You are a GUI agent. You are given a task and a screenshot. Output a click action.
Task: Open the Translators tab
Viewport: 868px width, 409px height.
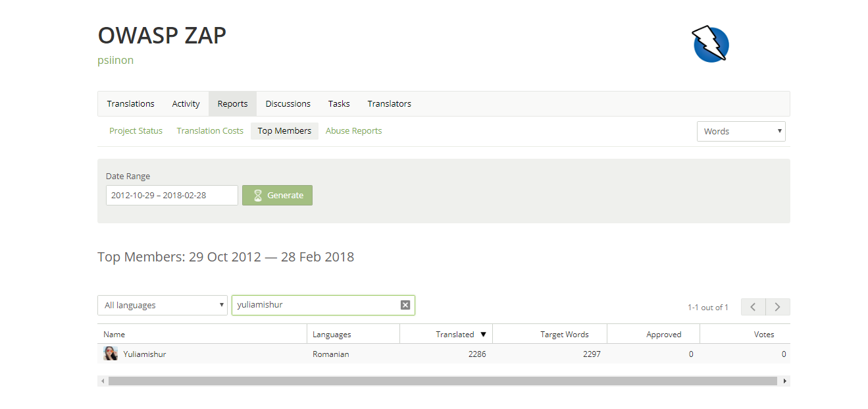[x=389, y=103]
